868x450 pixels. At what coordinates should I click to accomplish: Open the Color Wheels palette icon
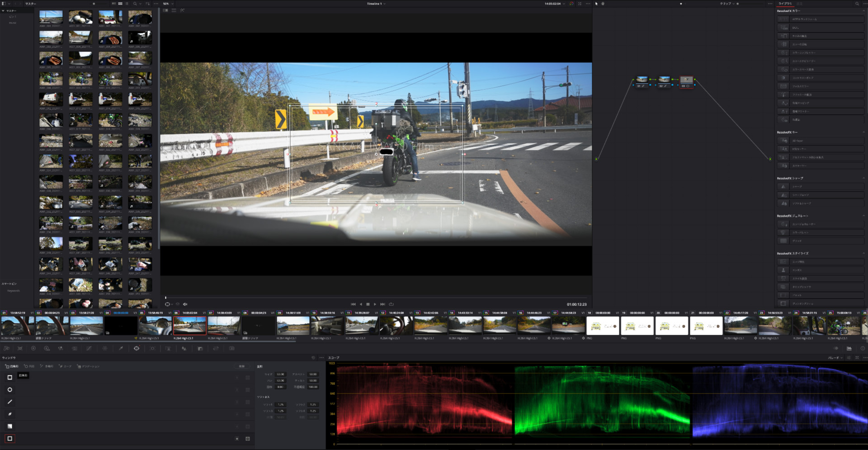point(33,348)
